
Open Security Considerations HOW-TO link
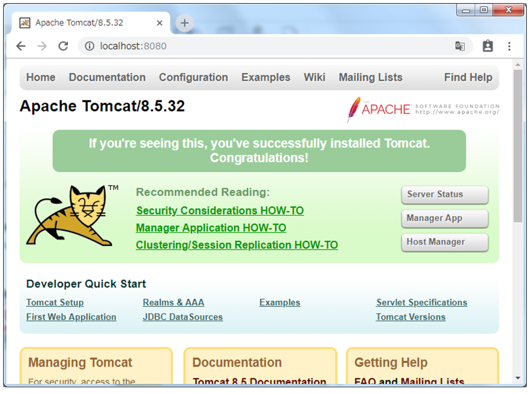(x=220, y=211)
